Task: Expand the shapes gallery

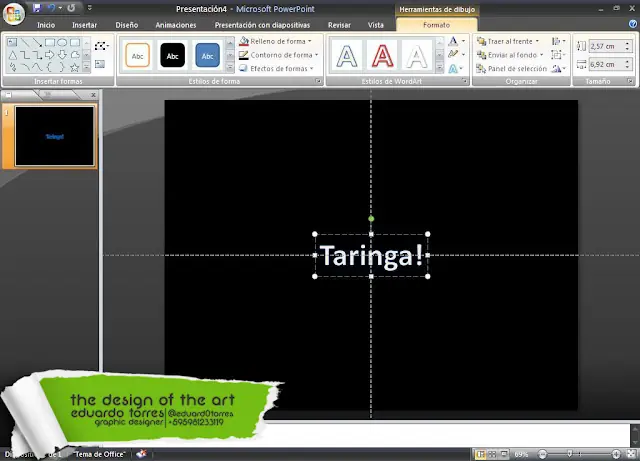Action: [86, 67]
